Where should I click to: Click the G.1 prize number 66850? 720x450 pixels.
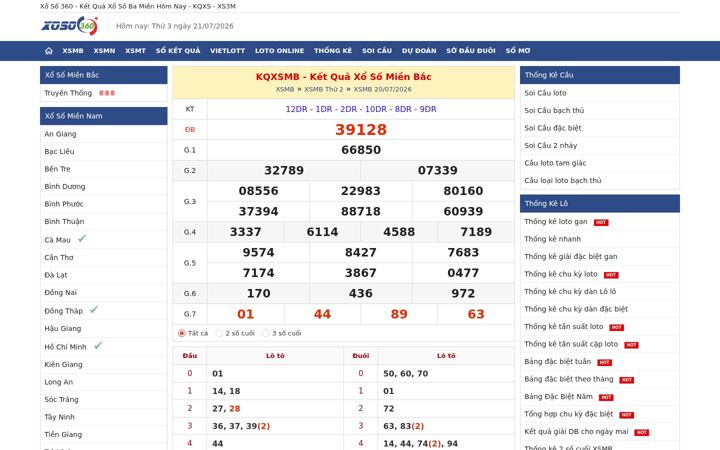pyautogui.click(x=361, y=150)
